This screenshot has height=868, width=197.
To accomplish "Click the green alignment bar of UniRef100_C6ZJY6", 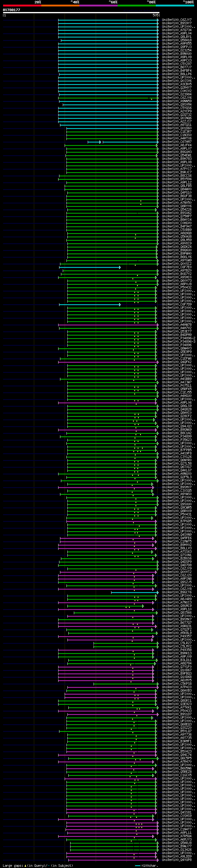I will pyautogui.click(x=108, y=98).
